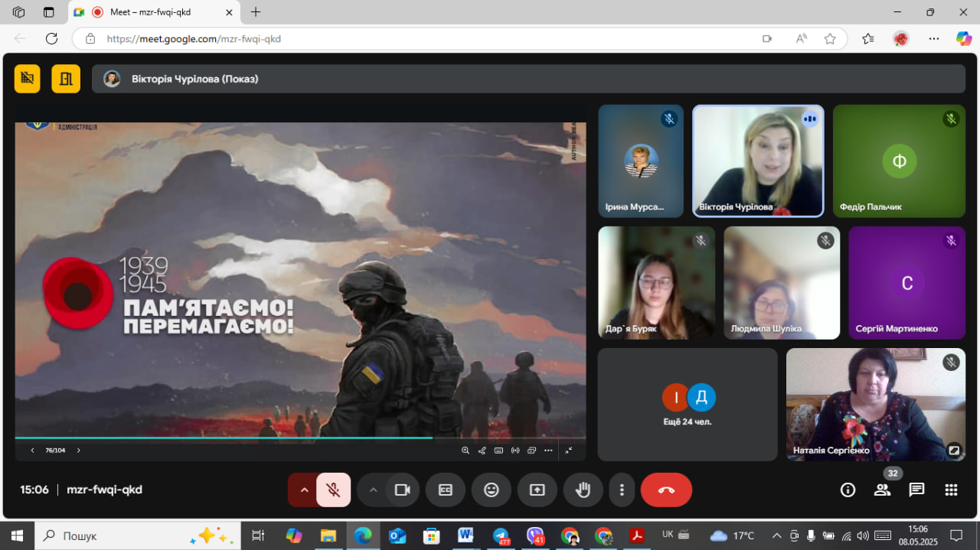Click the Present now screen-share button

pos(537,490)
